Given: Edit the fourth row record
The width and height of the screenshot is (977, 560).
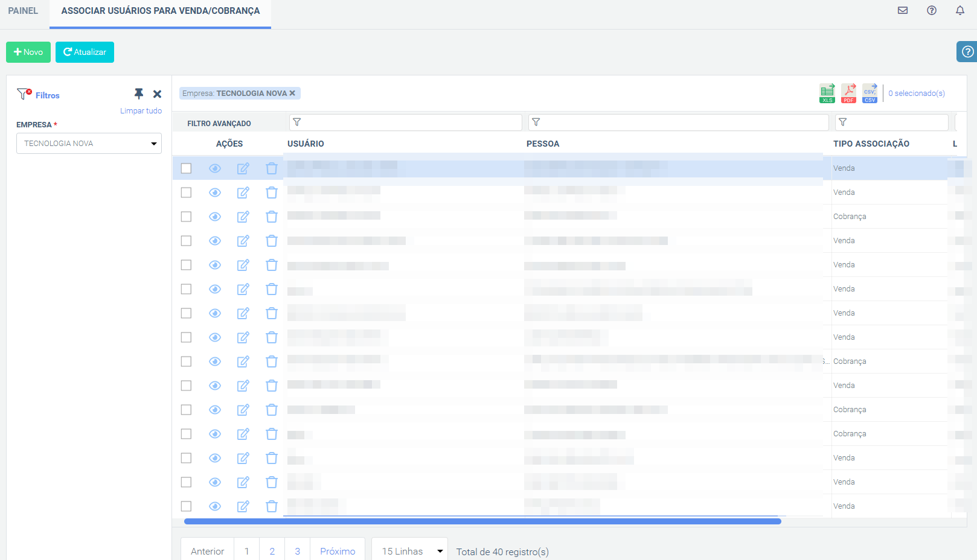Looking at the screenshot, I should [x=243, y=241].
